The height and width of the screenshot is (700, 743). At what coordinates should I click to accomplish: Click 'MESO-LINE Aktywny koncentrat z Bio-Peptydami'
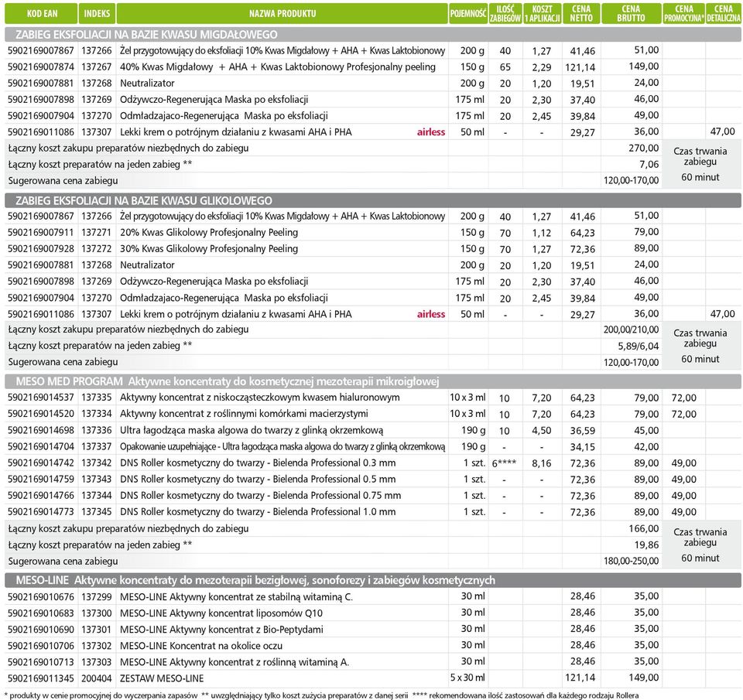click(x=221, y=630)
